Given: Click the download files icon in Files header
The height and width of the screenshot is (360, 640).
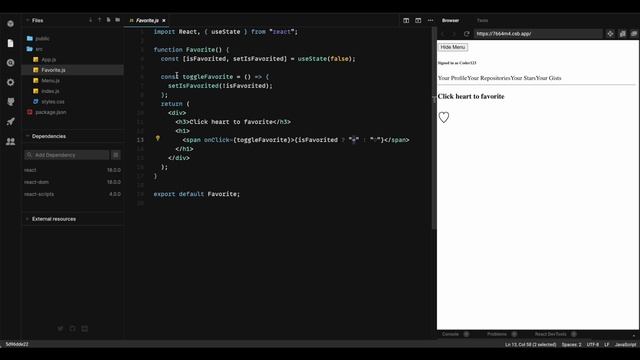Looking at the screenshot, I should pyautogui.click(x=91, y=20).
